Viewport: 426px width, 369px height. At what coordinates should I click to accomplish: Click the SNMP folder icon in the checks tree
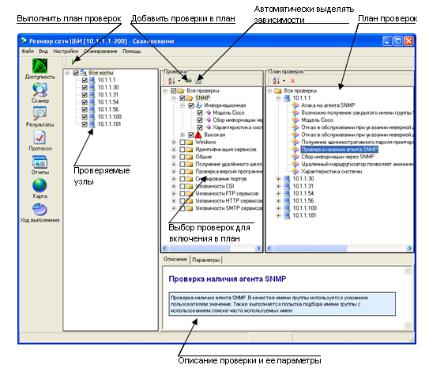190,98
